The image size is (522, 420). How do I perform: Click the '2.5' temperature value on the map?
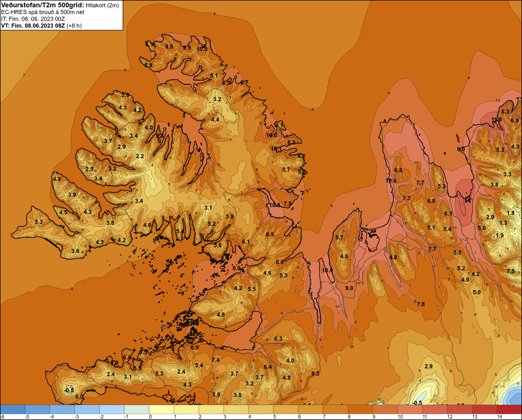click(x=90, y=169)
